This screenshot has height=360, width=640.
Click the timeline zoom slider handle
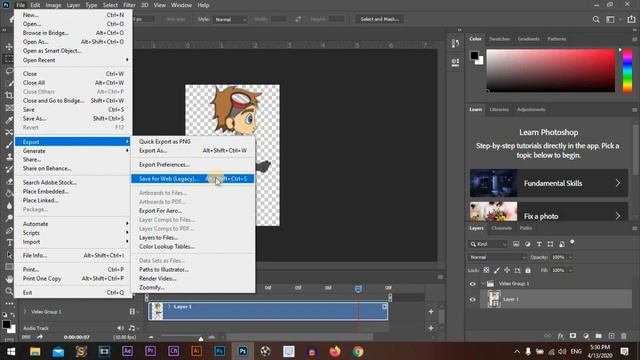point(200,338)
